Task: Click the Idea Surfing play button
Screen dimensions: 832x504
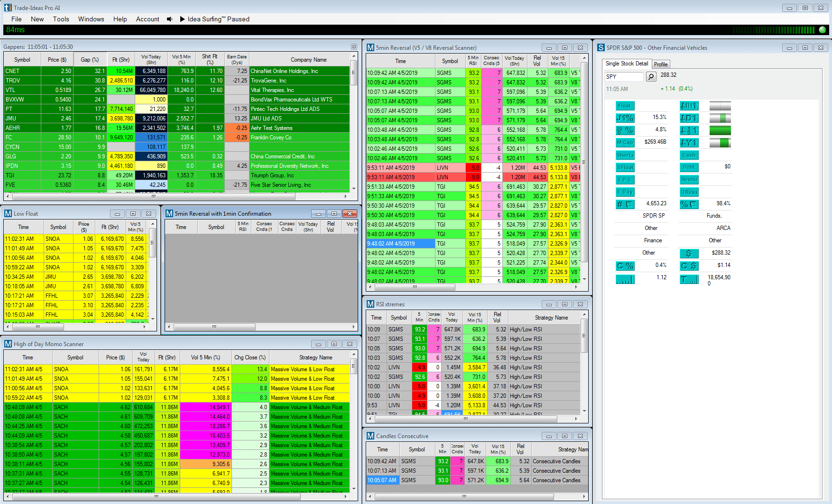Action: point(182,19)
